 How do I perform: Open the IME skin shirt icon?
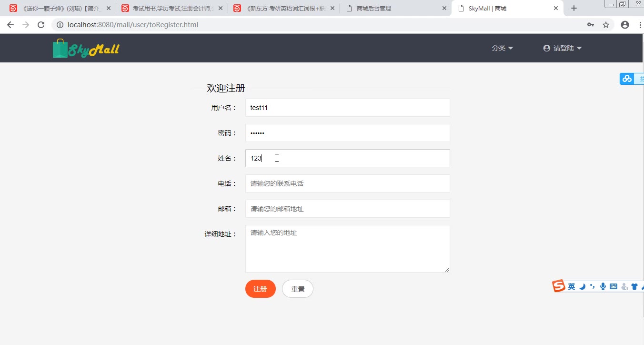click(634, 286)
